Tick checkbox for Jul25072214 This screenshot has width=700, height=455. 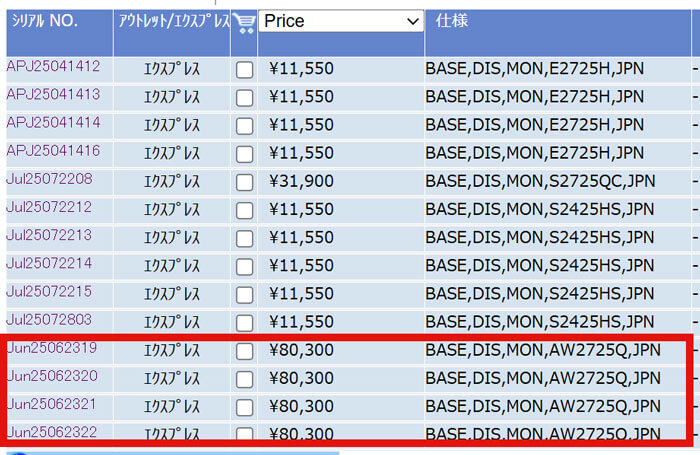(x=245, y=267)
